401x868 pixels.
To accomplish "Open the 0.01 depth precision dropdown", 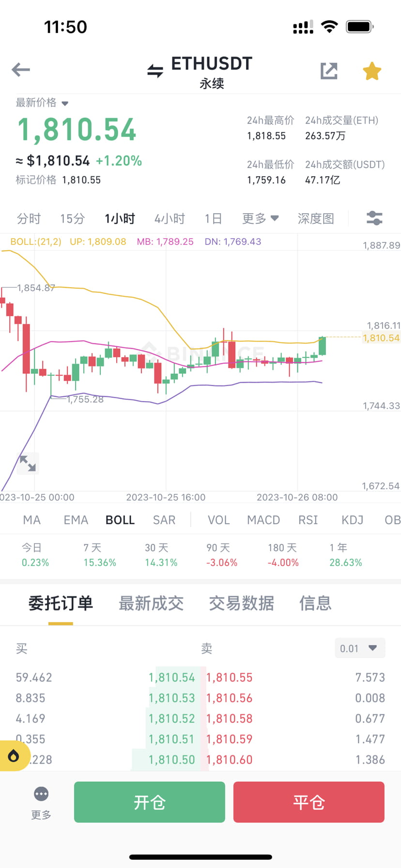I will tap(360, 648).
